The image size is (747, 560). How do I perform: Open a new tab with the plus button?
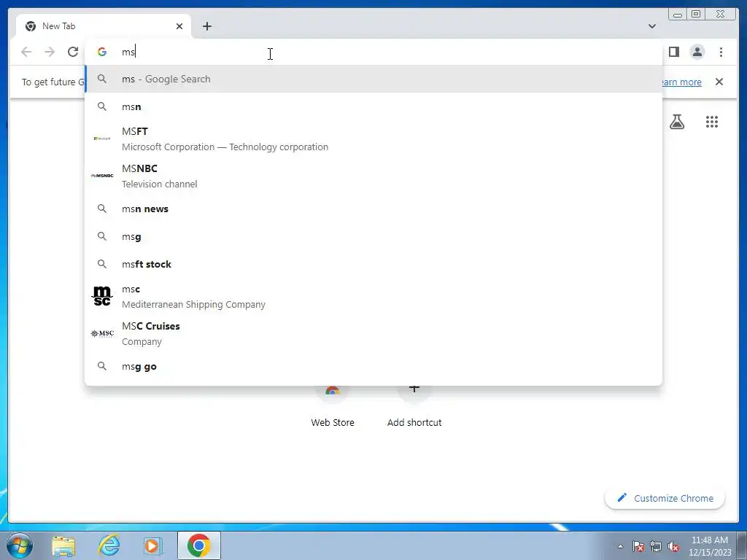pos(206,26)
